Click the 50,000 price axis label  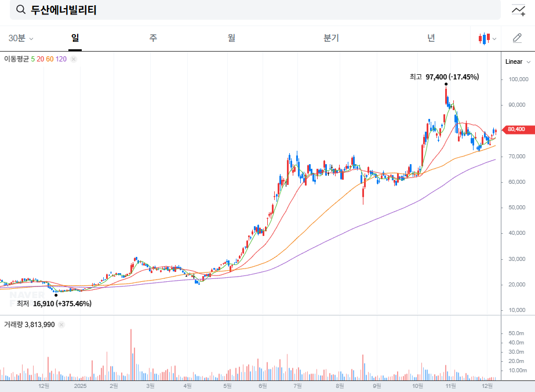[x=517, y=208]
